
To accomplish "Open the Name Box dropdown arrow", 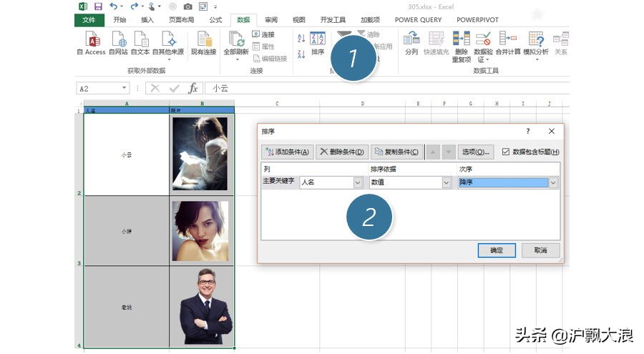I will 124,88.
